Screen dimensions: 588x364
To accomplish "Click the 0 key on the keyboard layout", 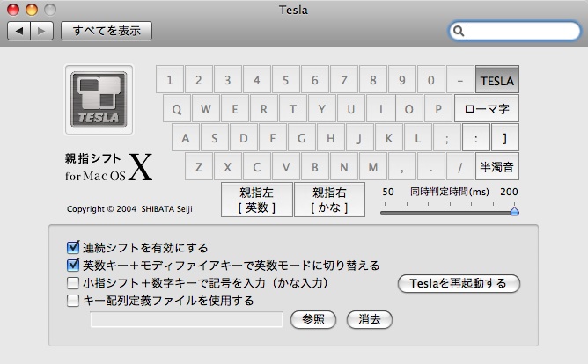I will (x=431, y=79).
